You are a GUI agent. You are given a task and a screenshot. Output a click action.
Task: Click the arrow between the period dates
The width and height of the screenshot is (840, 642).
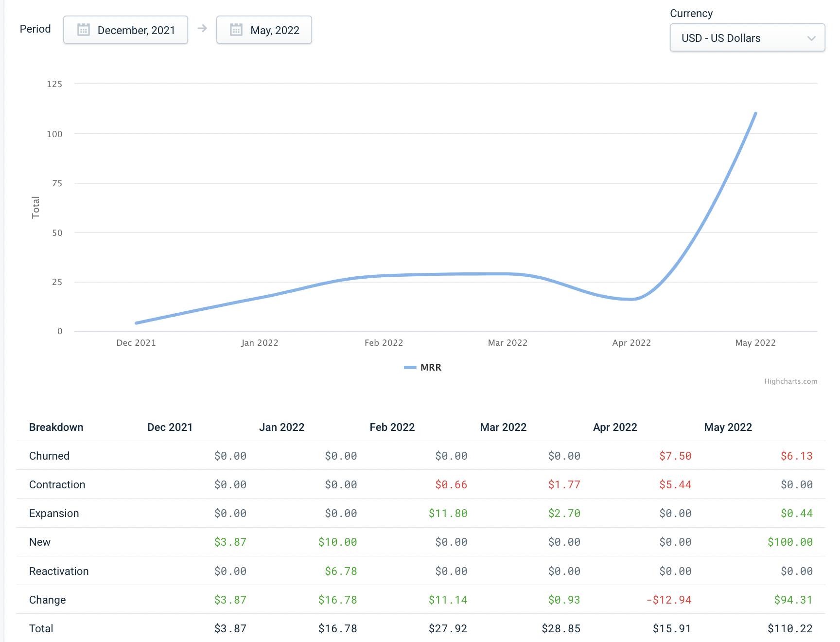(x=202, y=29)
